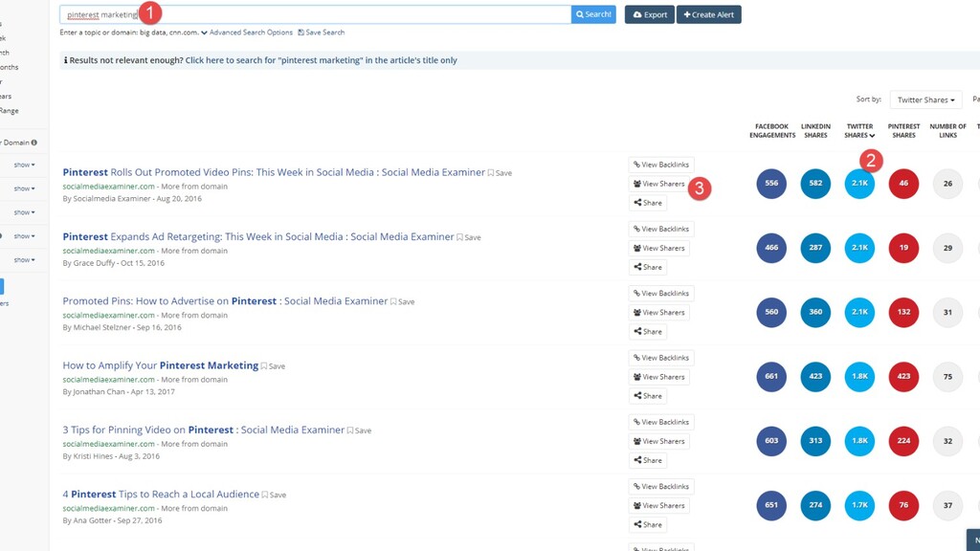This screenshot has width=980, height=551.
Task: Open the Twitter Shares sort dropdown
Action: pos(925,99)
